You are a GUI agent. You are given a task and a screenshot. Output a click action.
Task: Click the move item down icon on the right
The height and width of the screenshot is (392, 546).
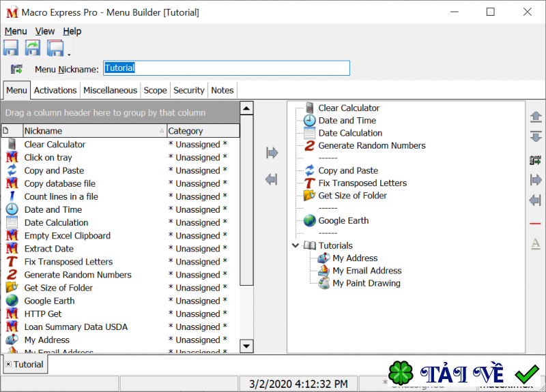(536, 136)
